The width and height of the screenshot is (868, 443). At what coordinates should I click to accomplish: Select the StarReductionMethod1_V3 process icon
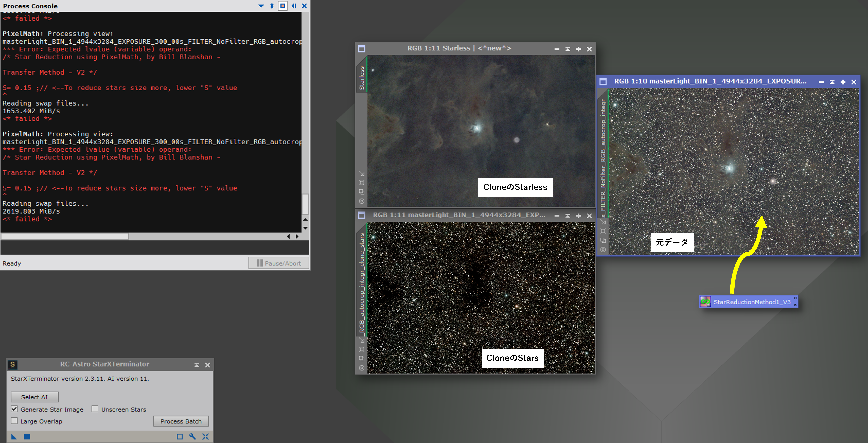click(749, 302)
